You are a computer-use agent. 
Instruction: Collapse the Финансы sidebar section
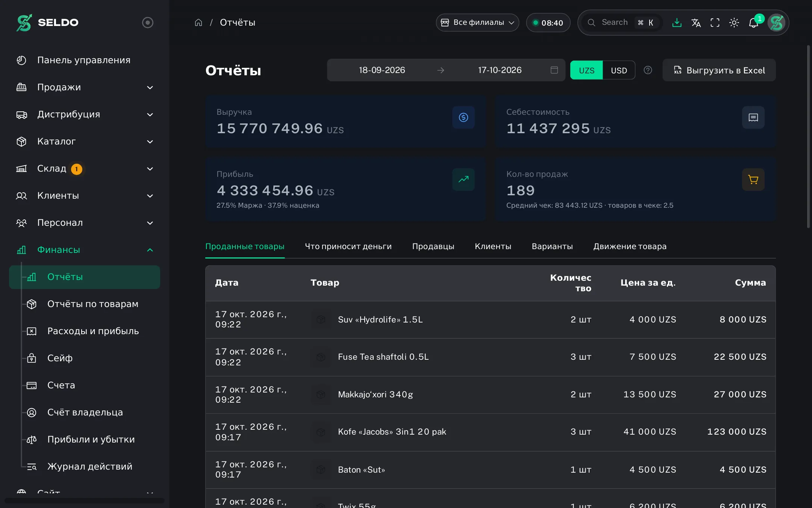pos(85,250)
